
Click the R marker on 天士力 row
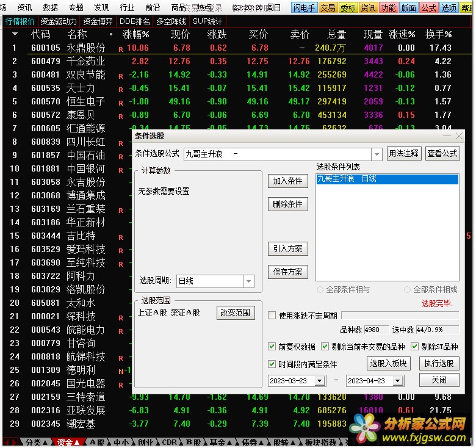pos(121,90)
